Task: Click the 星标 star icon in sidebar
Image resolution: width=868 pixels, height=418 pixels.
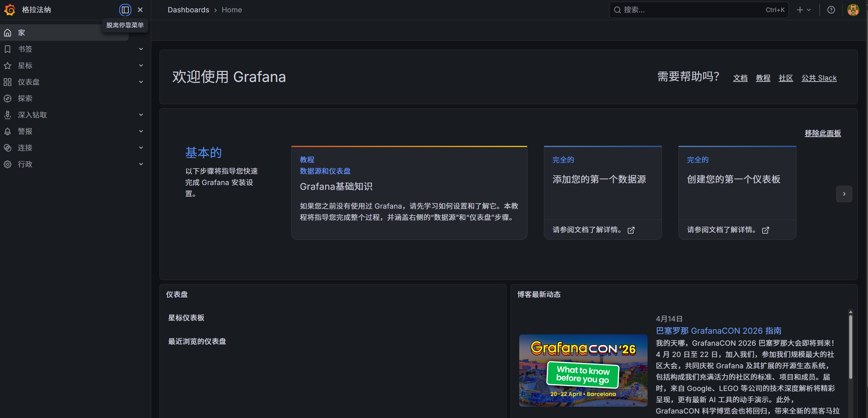Action: (8, 65)
